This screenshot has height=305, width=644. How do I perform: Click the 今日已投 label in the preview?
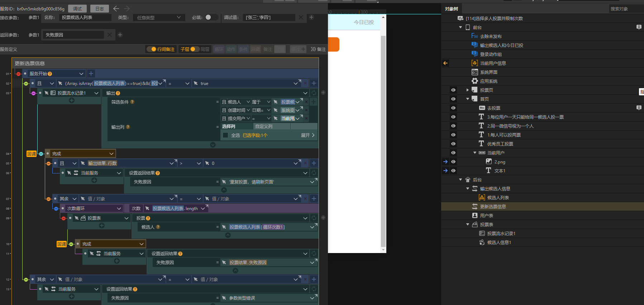pyautogui.click(x=364, y=22)
